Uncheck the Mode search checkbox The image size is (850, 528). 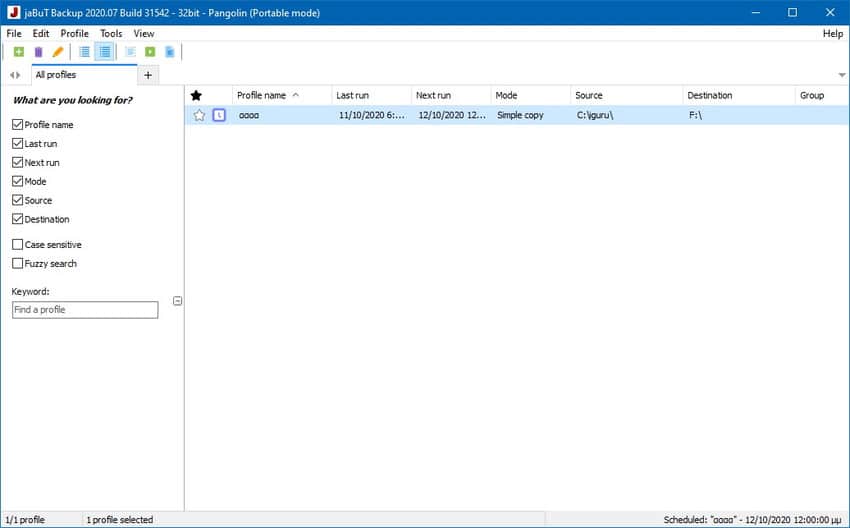point(17,182)
